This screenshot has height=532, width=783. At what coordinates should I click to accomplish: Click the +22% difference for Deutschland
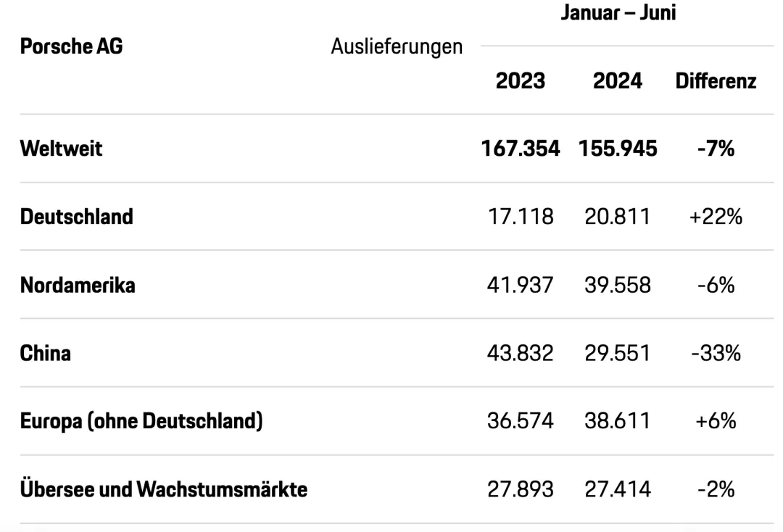(x=716, y=216)
